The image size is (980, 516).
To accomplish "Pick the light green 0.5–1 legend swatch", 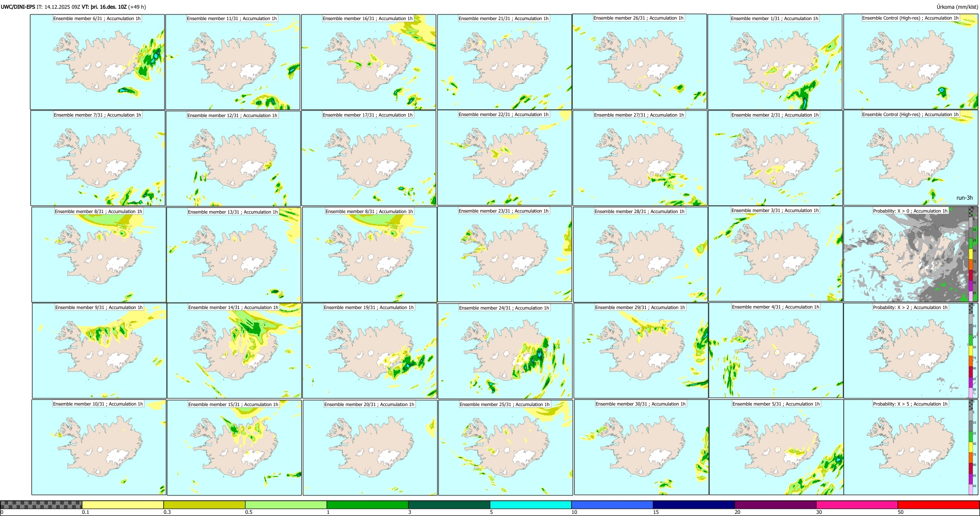I will coord(286,505).
